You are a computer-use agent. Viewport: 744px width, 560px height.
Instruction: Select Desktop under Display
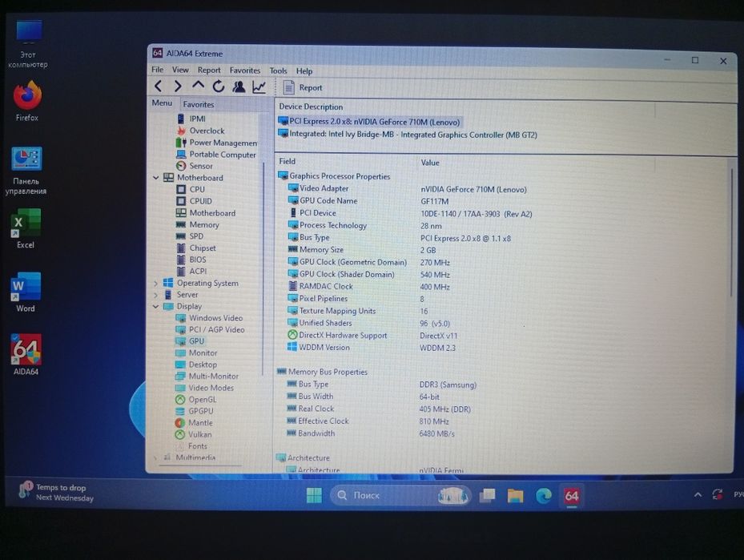click(196, 365)
